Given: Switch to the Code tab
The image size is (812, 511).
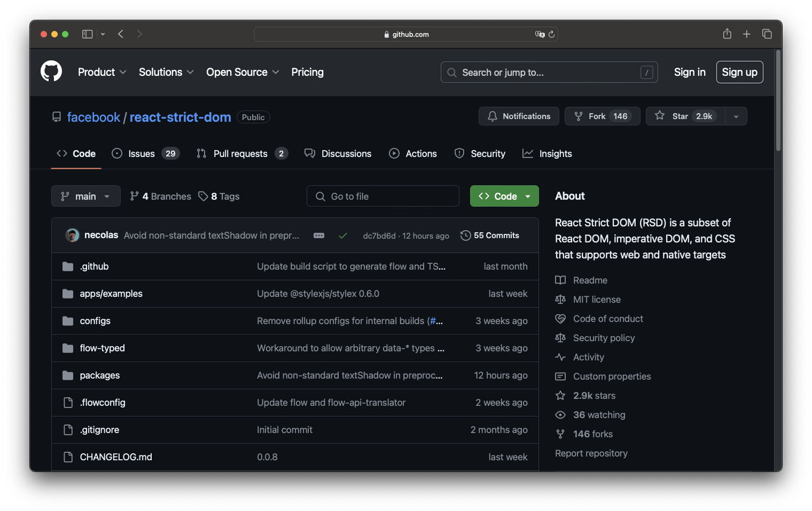Looking at the screenshot, I should (76, 154).
